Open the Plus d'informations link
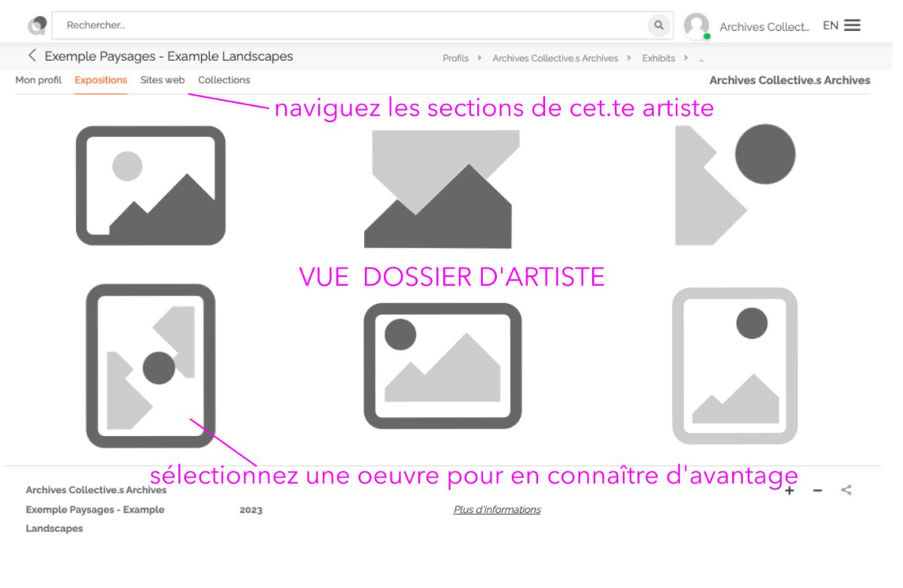This screenshot has height=588, width=903. coord(496,510)
